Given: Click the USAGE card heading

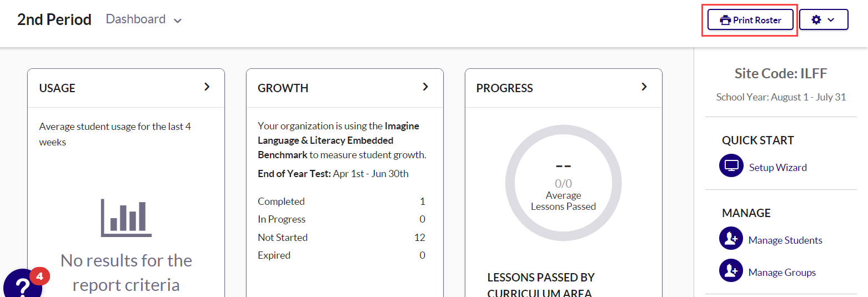Looking at the screenshot, I should [x=57, y=88].
